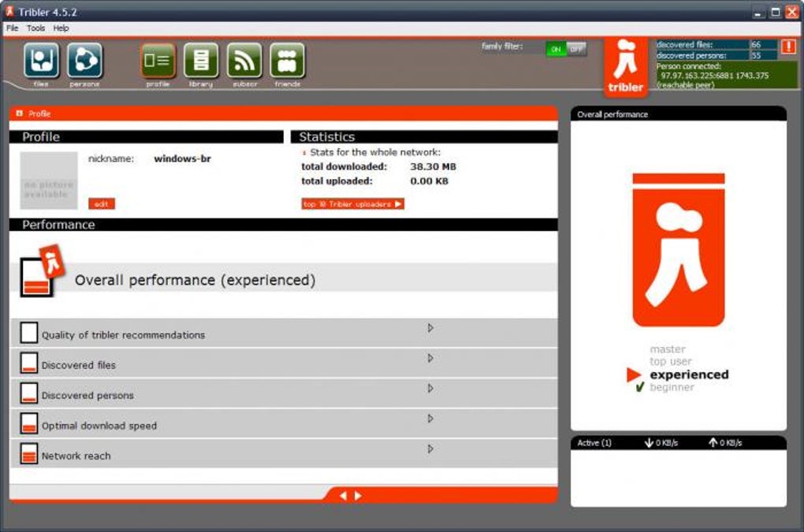Minimize the Tribler window
Screen dimensions: 804x532
tap(758, 13)
